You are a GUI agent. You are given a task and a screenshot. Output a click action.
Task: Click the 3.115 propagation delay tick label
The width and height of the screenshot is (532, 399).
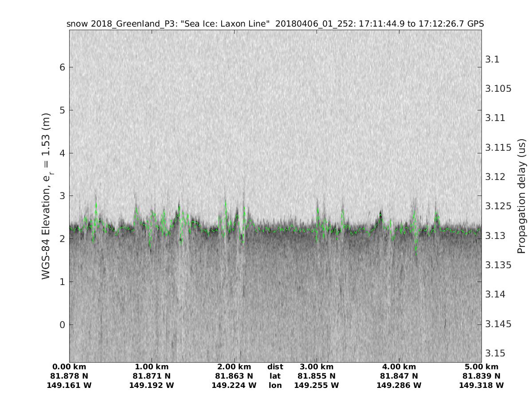coord(498,148)
